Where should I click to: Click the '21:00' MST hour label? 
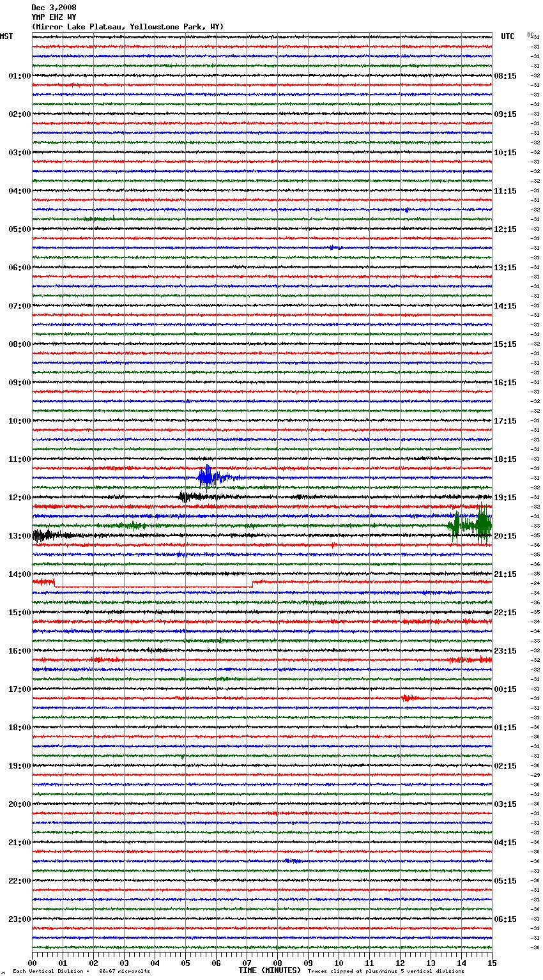[x=19, y=843]
